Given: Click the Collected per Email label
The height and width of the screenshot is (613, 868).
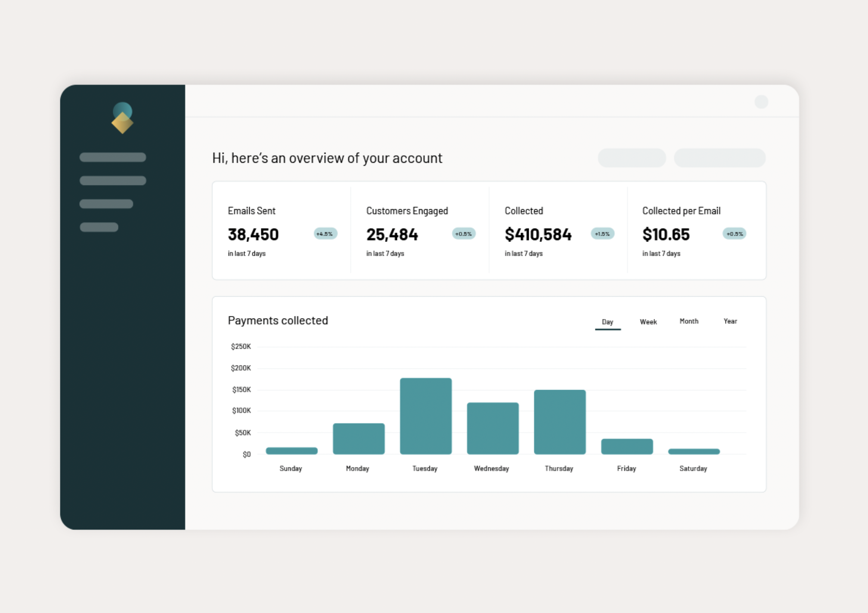Looking at the screenshot, I should 681,211.
